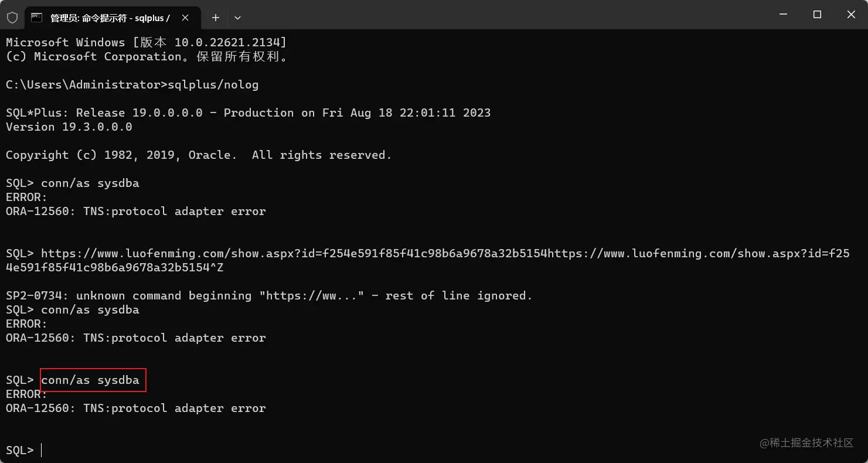Image resolution: width=868 pixels, height=463 pixels.
Task: Expand the new tab profiles dropdown chevron
Action: [237, 18]
